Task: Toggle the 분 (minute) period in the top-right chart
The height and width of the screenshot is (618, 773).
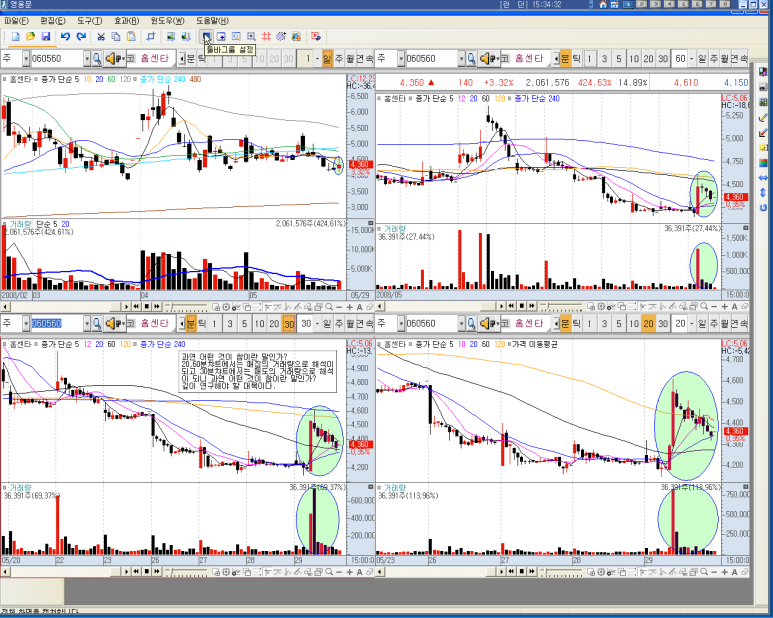Action: [x=564, y=59]
